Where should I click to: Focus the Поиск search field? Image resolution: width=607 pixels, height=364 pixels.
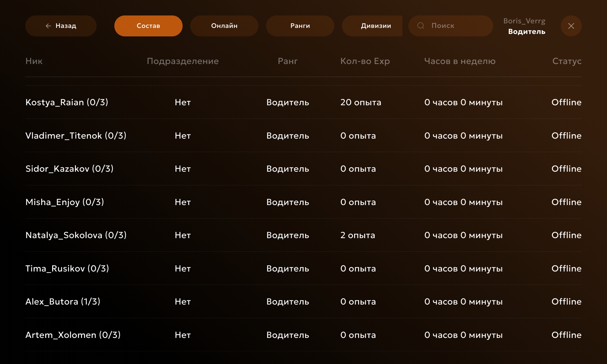455,26
